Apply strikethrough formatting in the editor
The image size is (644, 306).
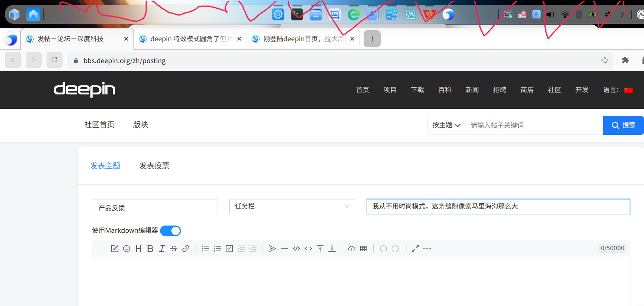174,249
